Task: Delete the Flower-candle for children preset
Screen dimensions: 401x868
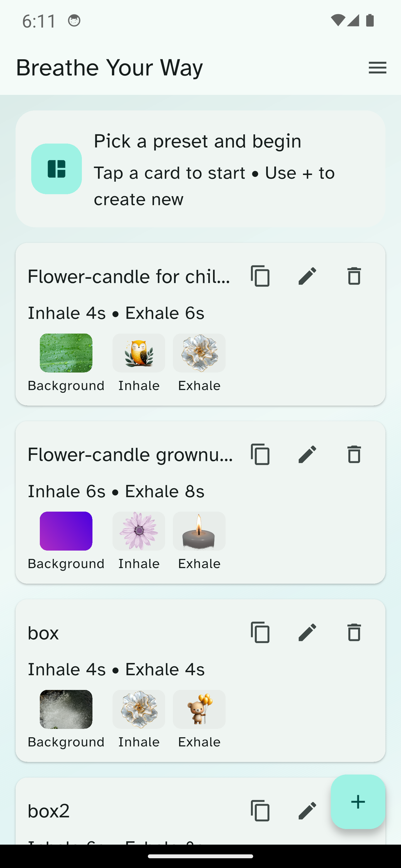Action: [x=354, y=276]
